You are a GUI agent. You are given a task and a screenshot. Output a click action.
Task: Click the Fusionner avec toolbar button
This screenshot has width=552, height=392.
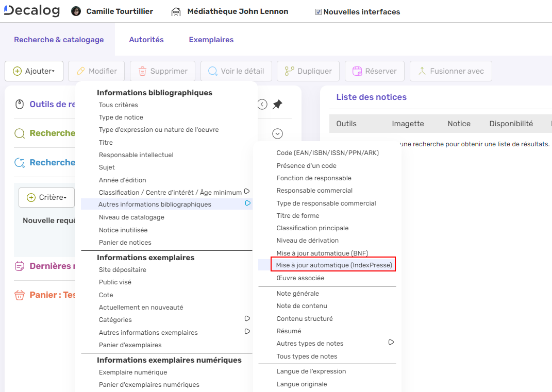pos(450,71)
